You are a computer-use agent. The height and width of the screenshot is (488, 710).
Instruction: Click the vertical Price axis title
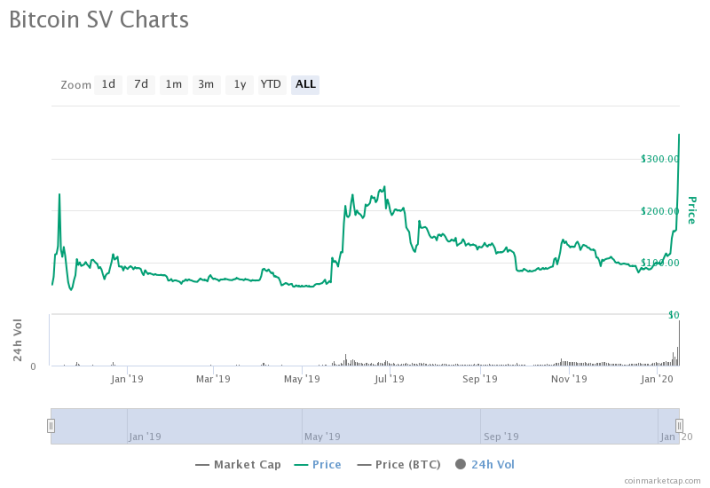click(691, 211)
